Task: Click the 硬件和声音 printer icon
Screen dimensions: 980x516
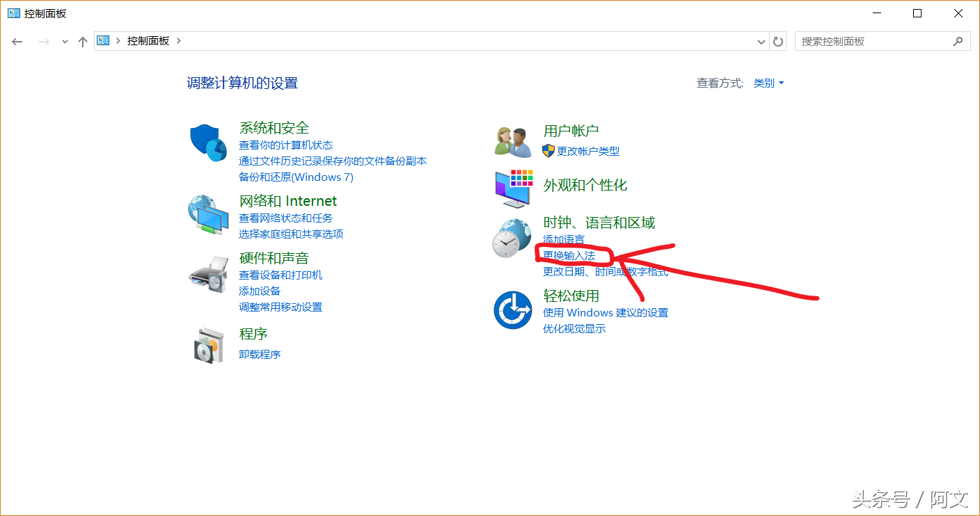Action: tap(208, 275)
